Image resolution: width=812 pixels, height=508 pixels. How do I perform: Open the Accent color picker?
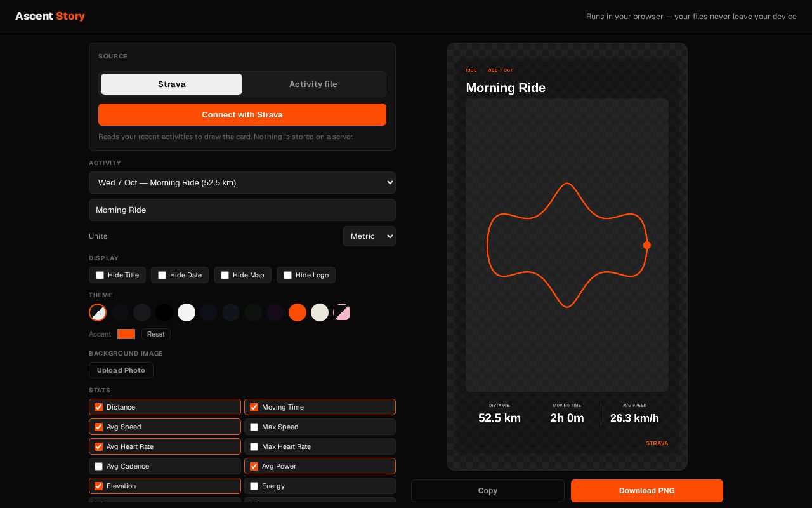[x=126, y=334]
